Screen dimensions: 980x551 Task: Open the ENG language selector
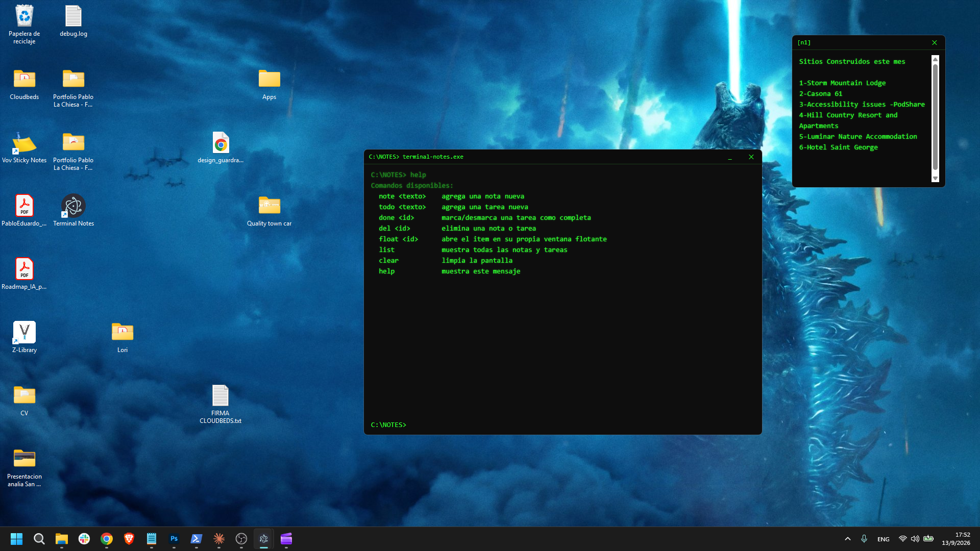point(884,539)
